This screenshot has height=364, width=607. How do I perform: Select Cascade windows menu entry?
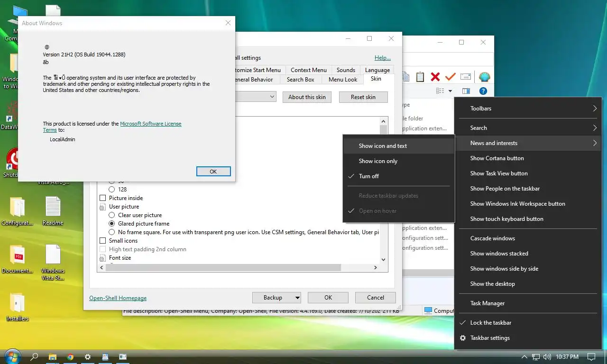pos(528,238)
